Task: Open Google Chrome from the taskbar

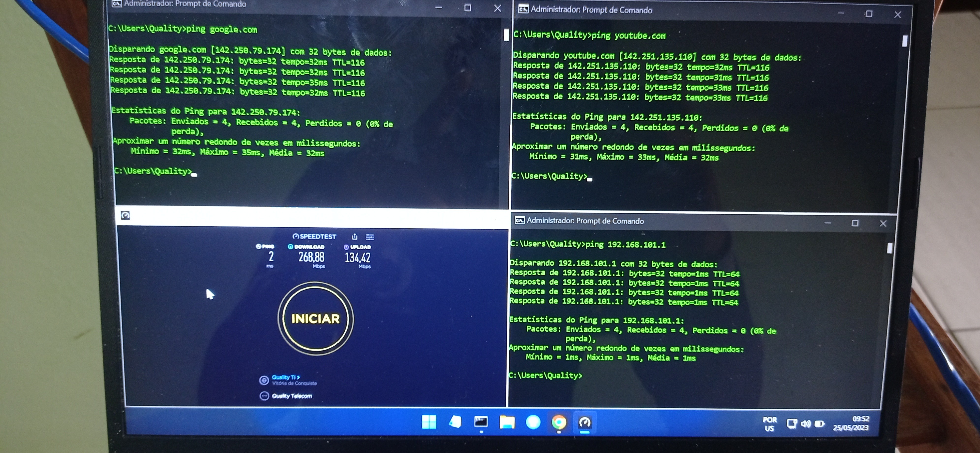Action: (x=559, y=422)
